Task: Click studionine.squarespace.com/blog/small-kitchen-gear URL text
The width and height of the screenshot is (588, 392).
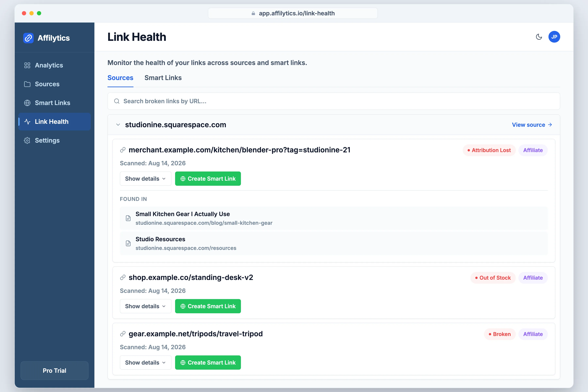Action: (x=204, y=223)
